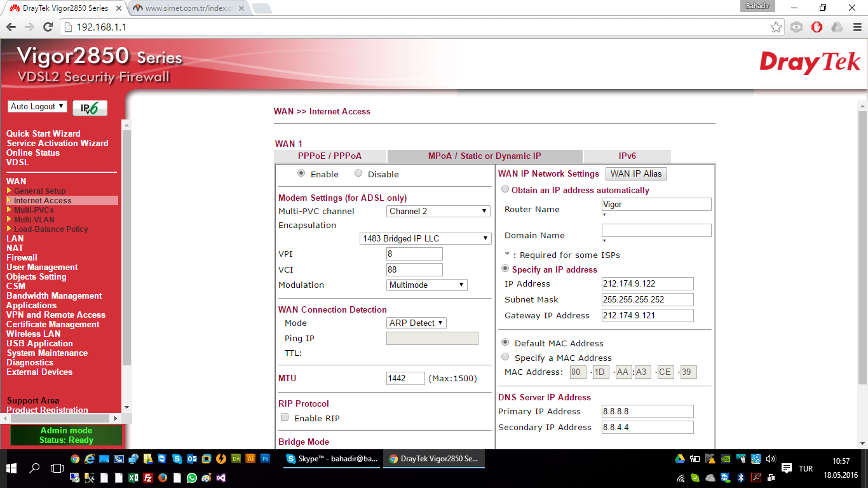Open the Chrome menu icon
Image resolution: width=868 pixels, height=488 pixels.
tap(856, 27)
